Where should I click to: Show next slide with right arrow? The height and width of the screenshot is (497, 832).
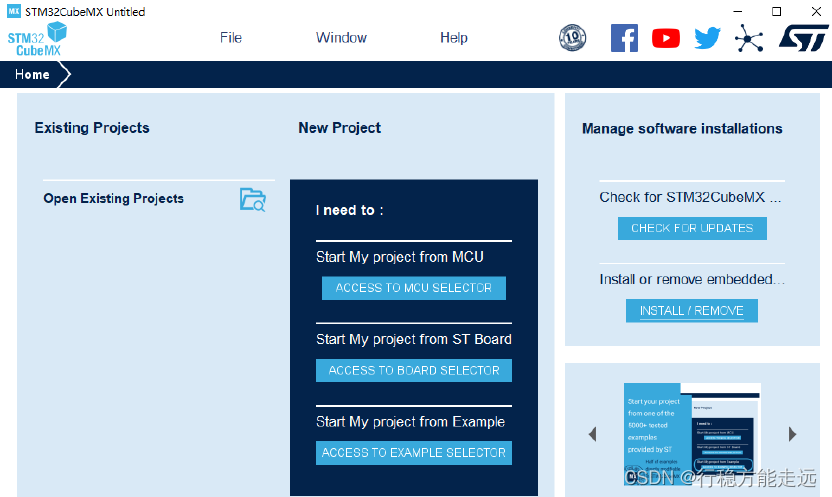792,434
